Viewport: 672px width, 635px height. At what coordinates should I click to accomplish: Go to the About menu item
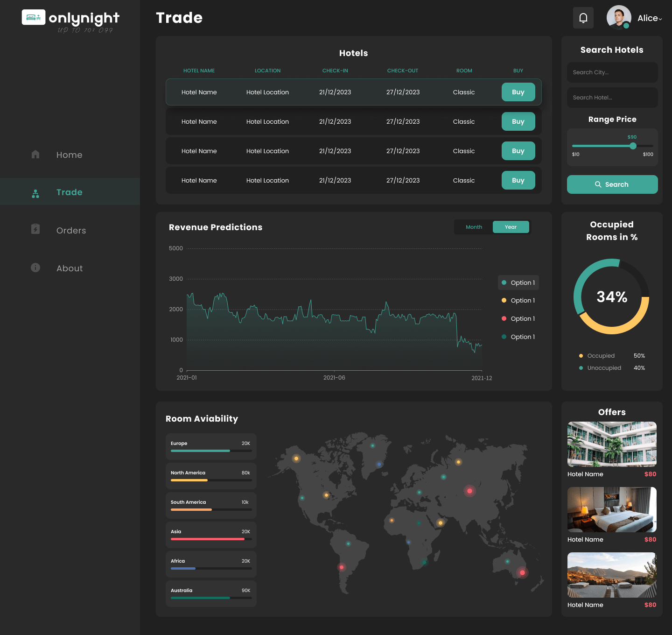(x=70, y=268)
